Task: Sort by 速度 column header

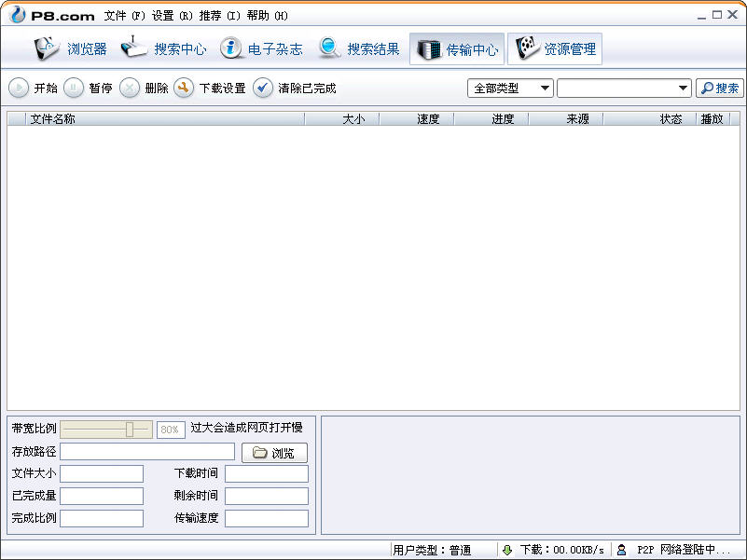Action: (417, 118)
